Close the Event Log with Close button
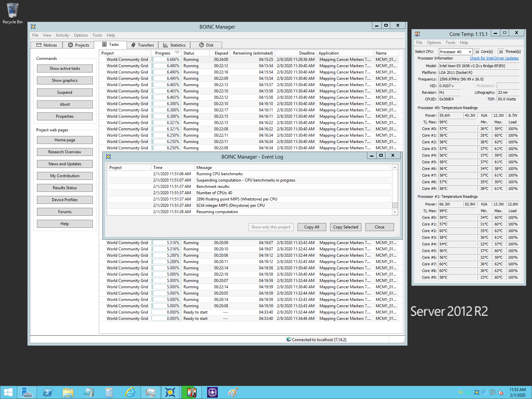This screenshot has width=532, height=399. pos(380,227)
